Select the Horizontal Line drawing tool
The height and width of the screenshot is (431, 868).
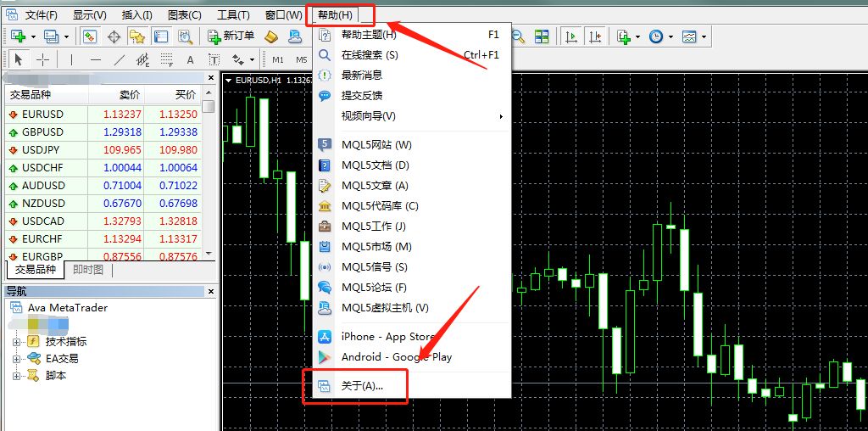(95, 59)
